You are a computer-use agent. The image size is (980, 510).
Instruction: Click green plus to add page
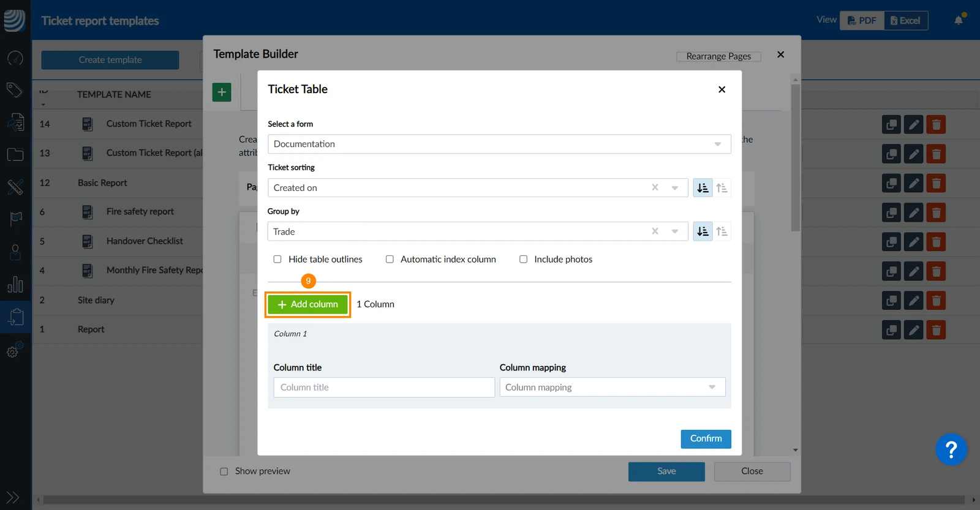click(222, 92)
